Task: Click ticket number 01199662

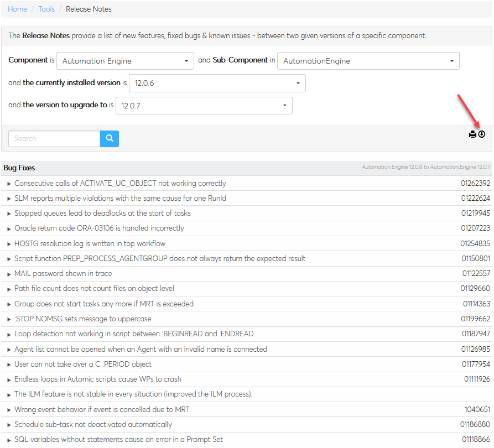Action: pos(476,319)
